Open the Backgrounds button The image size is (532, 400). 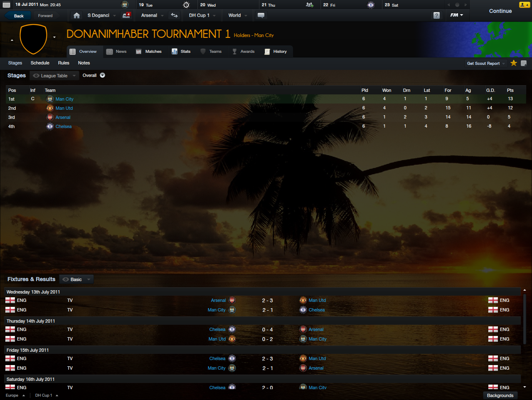click(x=500, y=395)
